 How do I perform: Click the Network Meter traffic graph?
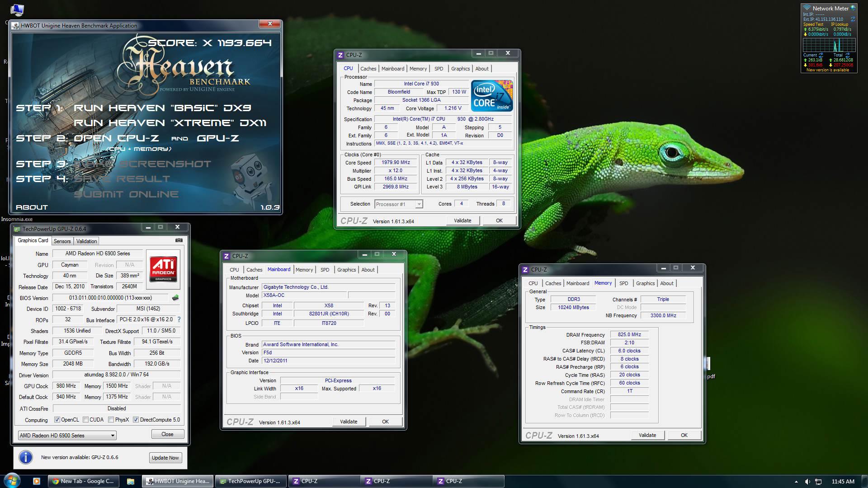click(x=829, y=45)
